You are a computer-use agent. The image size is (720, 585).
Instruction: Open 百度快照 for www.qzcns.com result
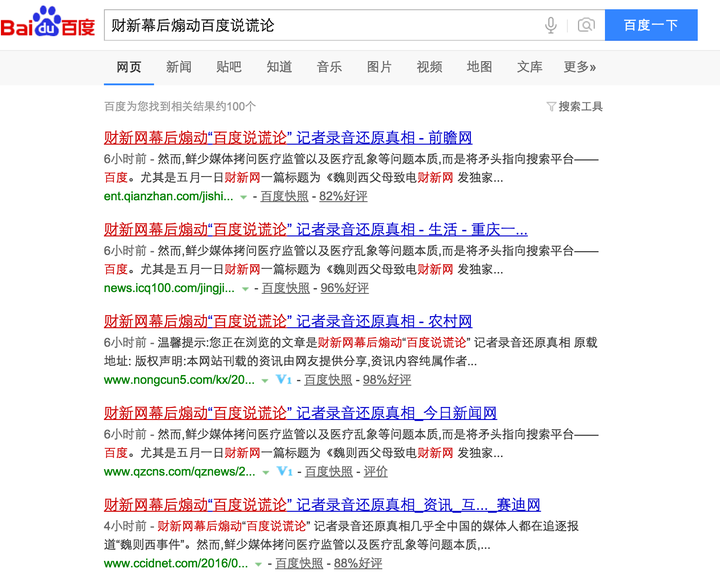pos(329,472)
